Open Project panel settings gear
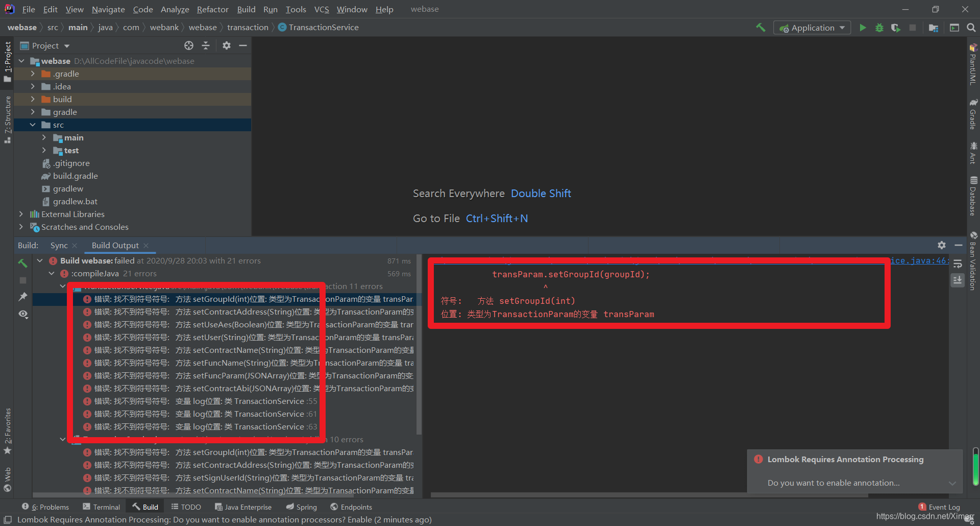This screenshot has height=526, width=980. (x=227, y=45)
